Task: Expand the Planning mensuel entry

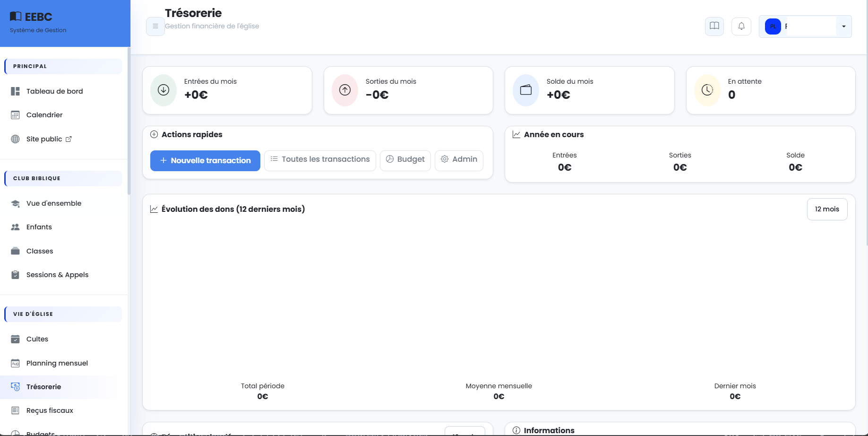Action: (57, 363)
